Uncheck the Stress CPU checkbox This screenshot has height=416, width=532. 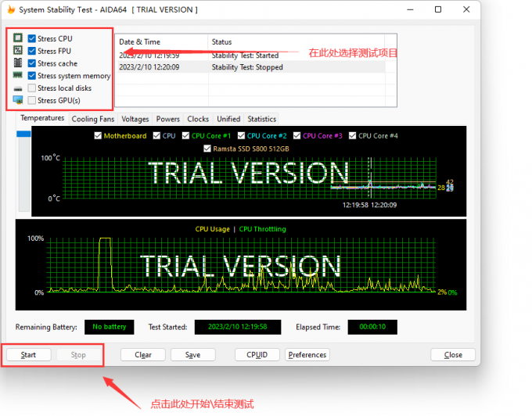tap(31, 38)
